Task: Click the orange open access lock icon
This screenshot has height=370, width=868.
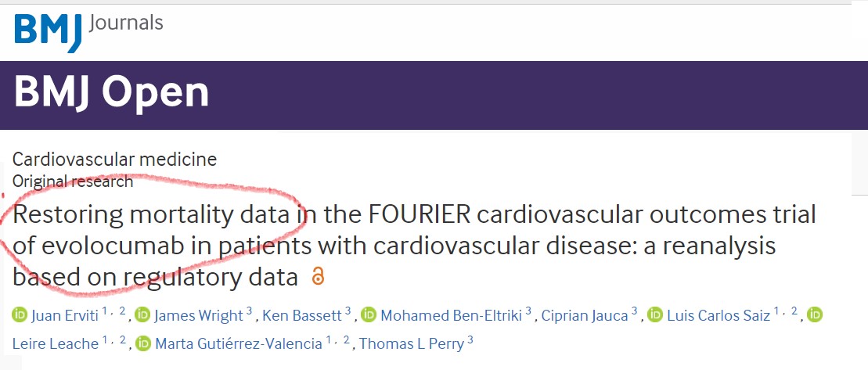Action: pyautogui.click(x=318, y=276)
